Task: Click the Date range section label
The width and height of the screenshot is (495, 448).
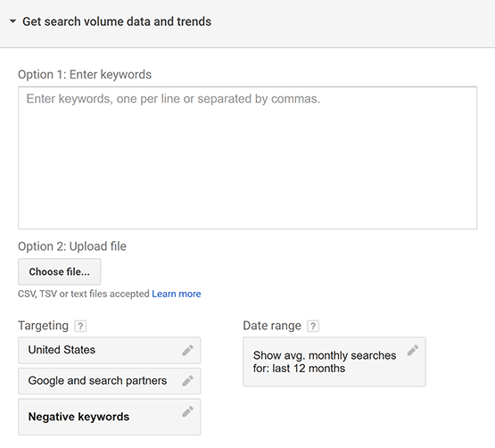Action: pyautogui.click(x=272, y=326)
